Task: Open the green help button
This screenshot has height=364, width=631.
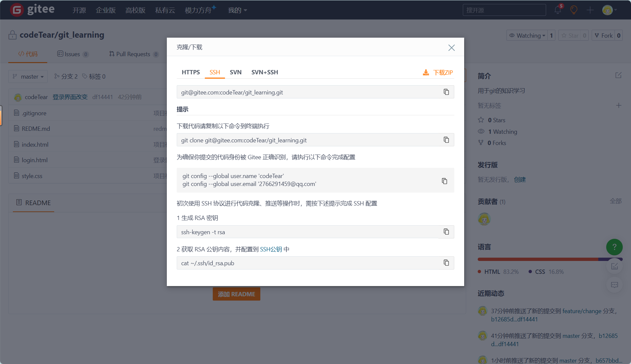Action: tap(614, 247)
